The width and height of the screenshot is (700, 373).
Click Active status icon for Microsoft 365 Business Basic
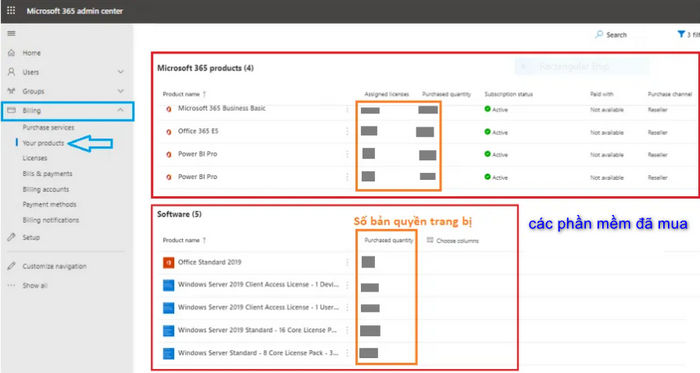488,109
